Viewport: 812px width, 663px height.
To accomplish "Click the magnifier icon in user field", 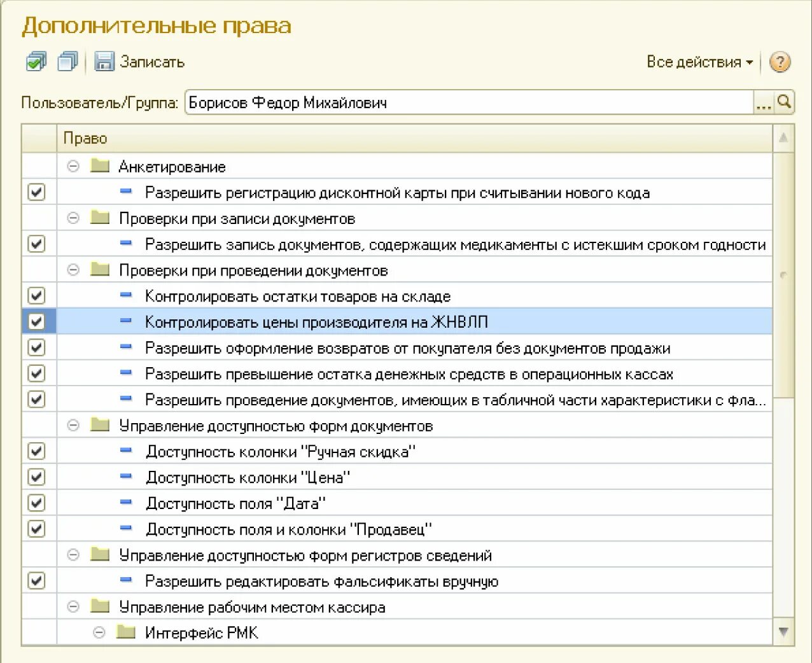I will pos(785,102).
